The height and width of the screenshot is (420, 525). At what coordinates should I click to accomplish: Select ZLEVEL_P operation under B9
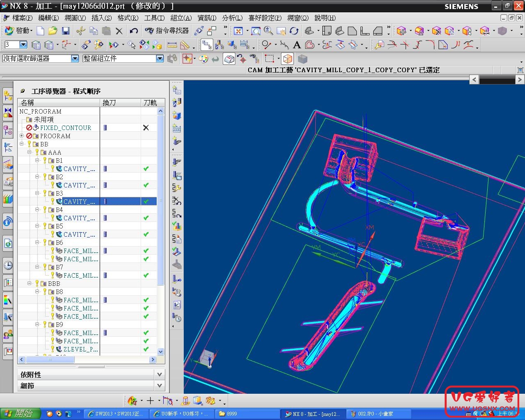coord(80,349)
